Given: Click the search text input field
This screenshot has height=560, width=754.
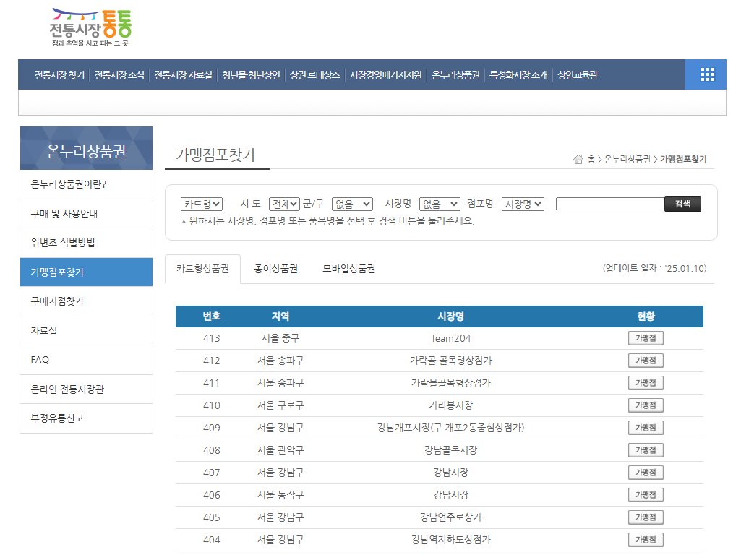Looking at the screenshot, I should point(609,203).
